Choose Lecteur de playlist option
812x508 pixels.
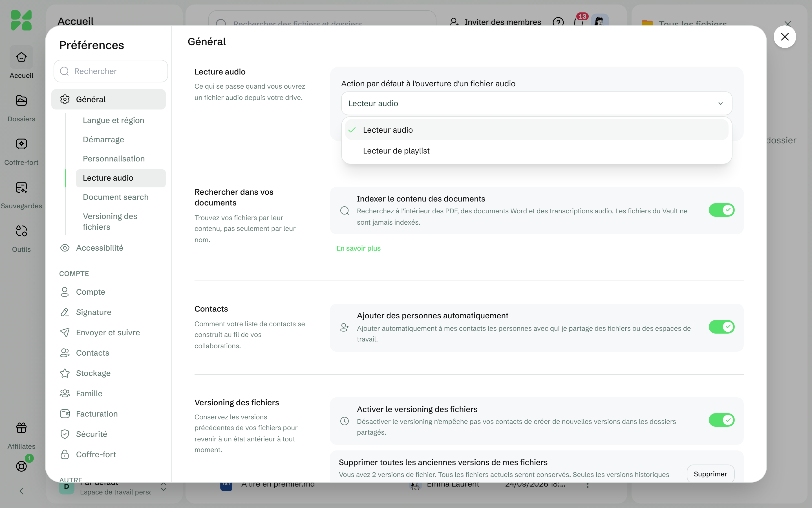tap(537, 151)
